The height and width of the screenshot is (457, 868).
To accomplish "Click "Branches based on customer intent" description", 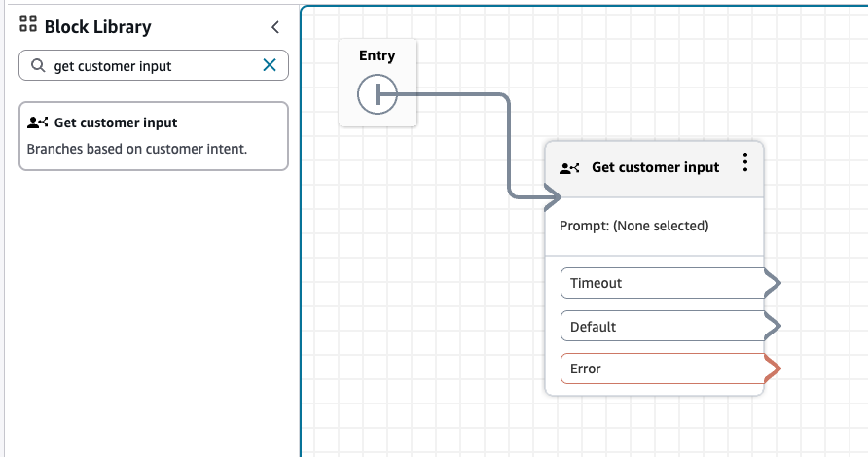I will pyautogui.click(x=137, y=149).
